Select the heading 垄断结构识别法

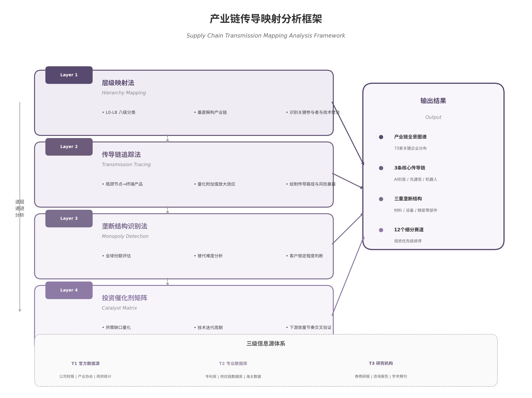[x=124, y=226]
